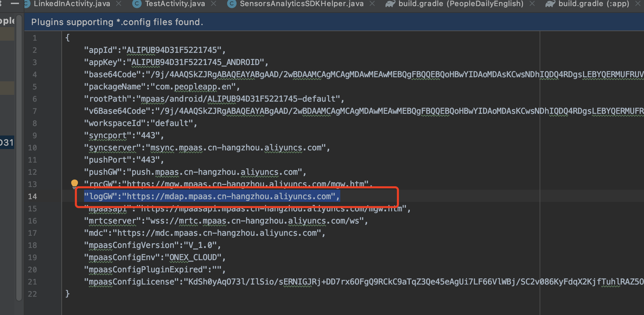Click the intention lightbulb icon in the gutter

point(75,184)
